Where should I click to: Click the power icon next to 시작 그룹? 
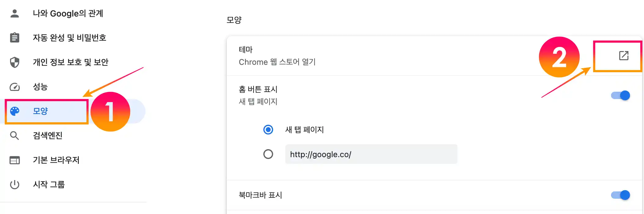click(x=15, y=185)
